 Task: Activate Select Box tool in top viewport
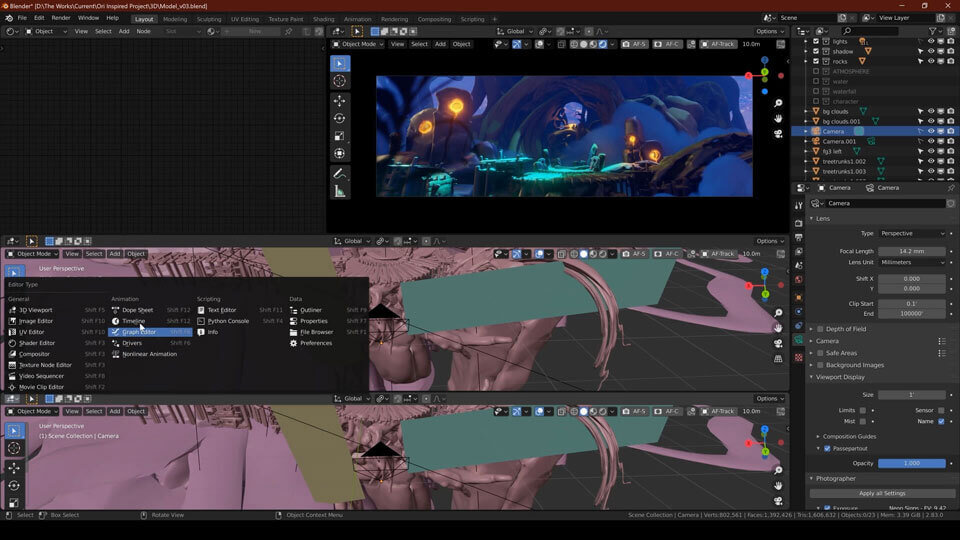340,63
